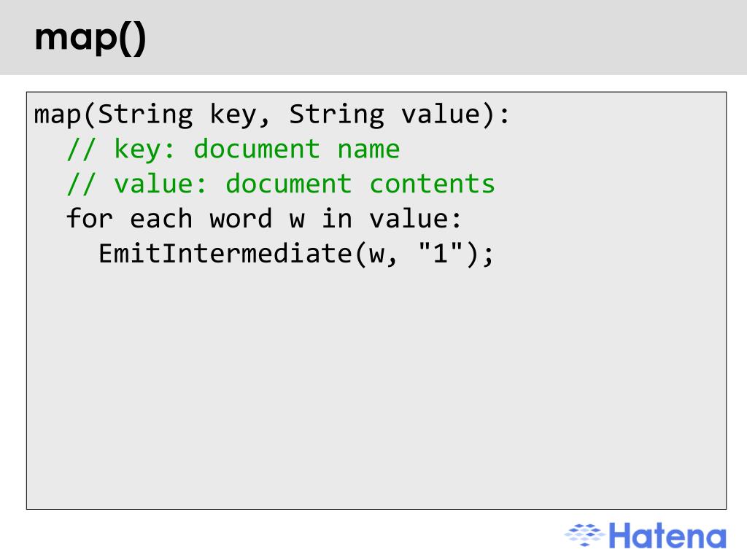The height and width of the screenshot is (560, 747).
Task: Click the green key document name comment
Action: tap(233, 149)
